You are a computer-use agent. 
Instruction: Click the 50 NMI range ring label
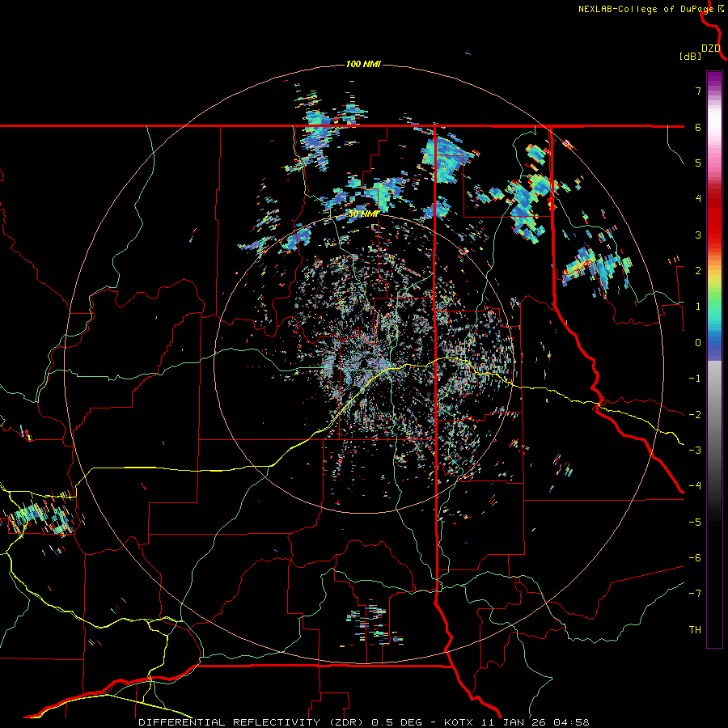pos(363,214)
